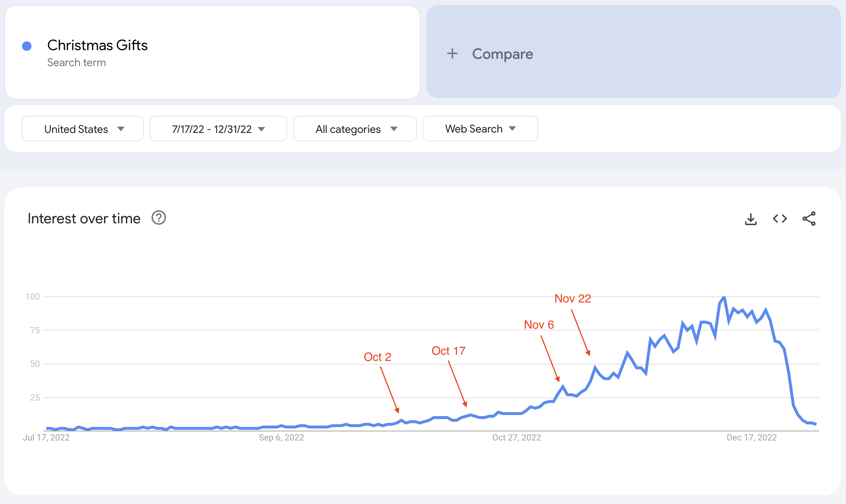Click the Interest over time heading

point(84,219)
